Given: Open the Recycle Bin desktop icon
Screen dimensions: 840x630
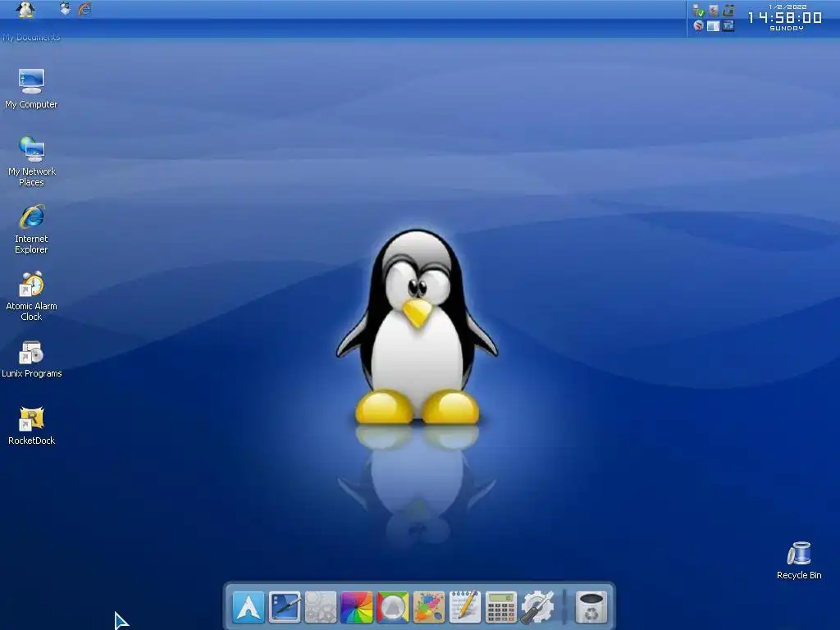Looking at the screenshot, I should pos(799,560).
